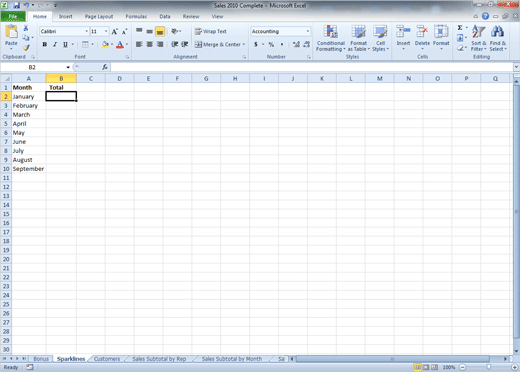Toggle Center horizontal alignment
The width and height of the screenshot is (520, 372).
150,44
